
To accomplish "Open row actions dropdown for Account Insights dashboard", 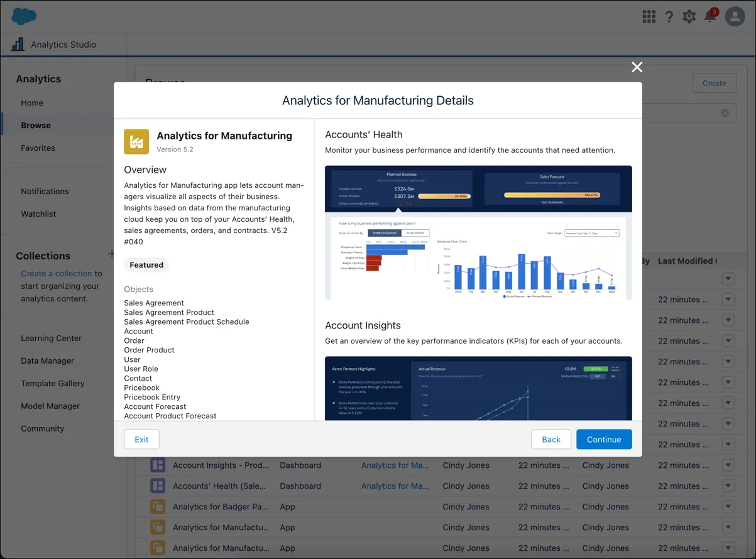I will [728, 465].
